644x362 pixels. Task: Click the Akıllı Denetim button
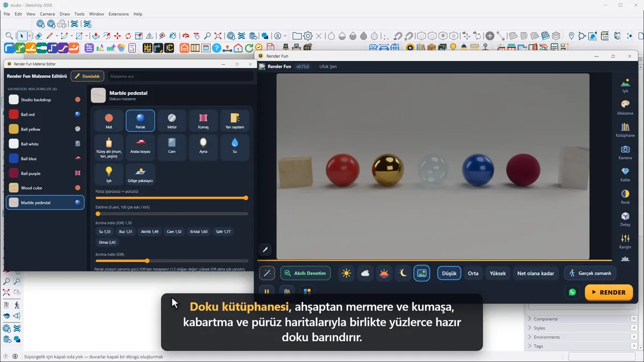305,273
